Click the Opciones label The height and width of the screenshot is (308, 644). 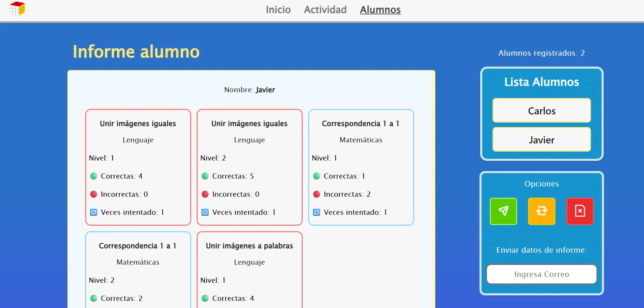pos(541,184)
